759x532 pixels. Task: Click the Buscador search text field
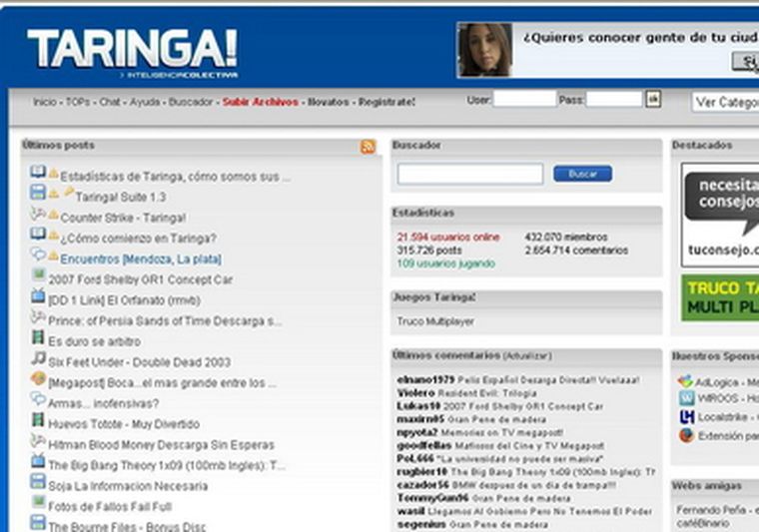click(x=470, y=174)
